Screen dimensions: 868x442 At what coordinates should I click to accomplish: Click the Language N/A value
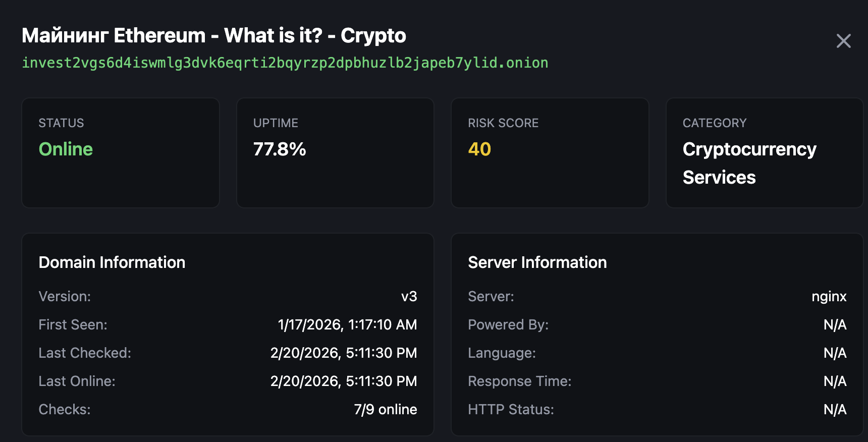click(835, 353)
